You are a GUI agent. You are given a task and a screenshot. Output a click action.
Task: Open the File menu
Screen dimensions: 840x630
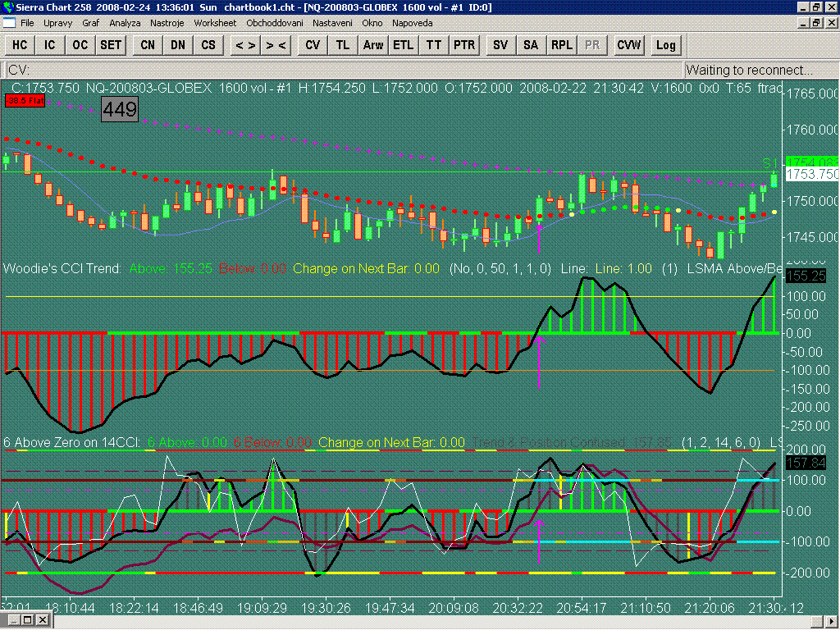[27, 23]
